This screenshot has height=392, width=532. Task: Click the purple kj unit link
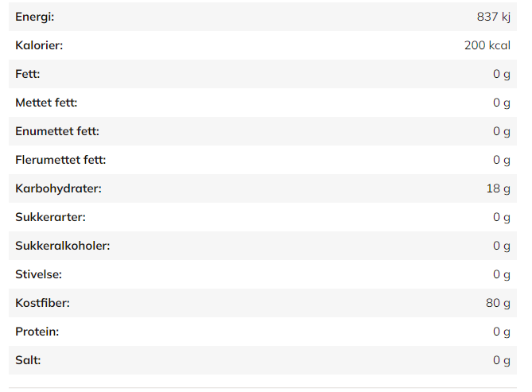(506, 17)
